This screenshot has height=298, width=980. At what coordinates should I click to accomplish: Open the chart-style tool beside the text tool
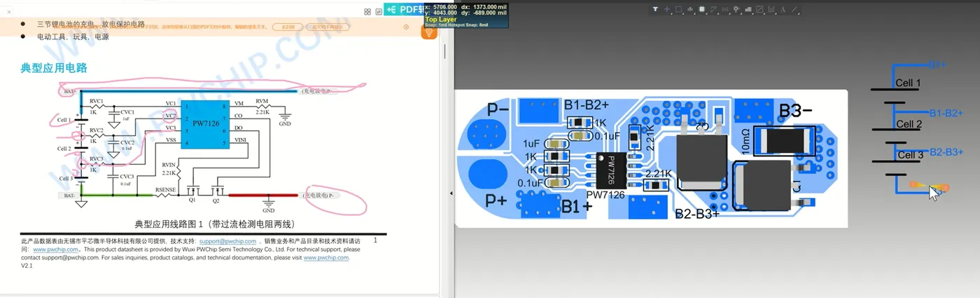click(771, 9)
